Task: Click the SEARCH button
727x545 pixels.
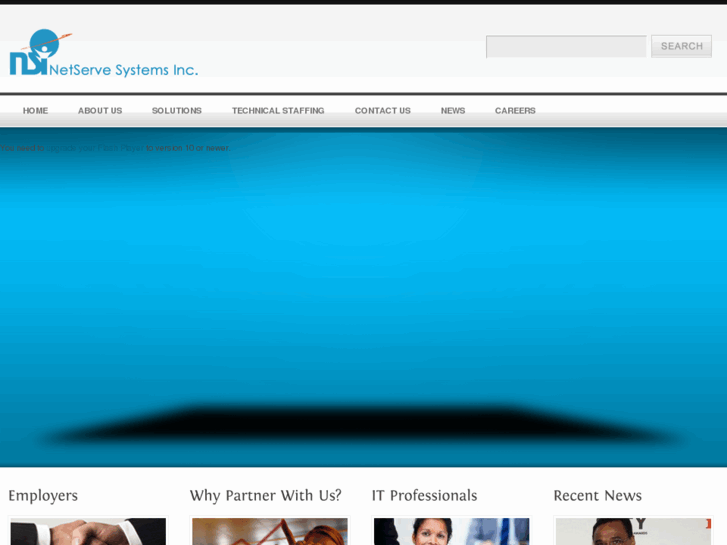Action: click(681, 46)
